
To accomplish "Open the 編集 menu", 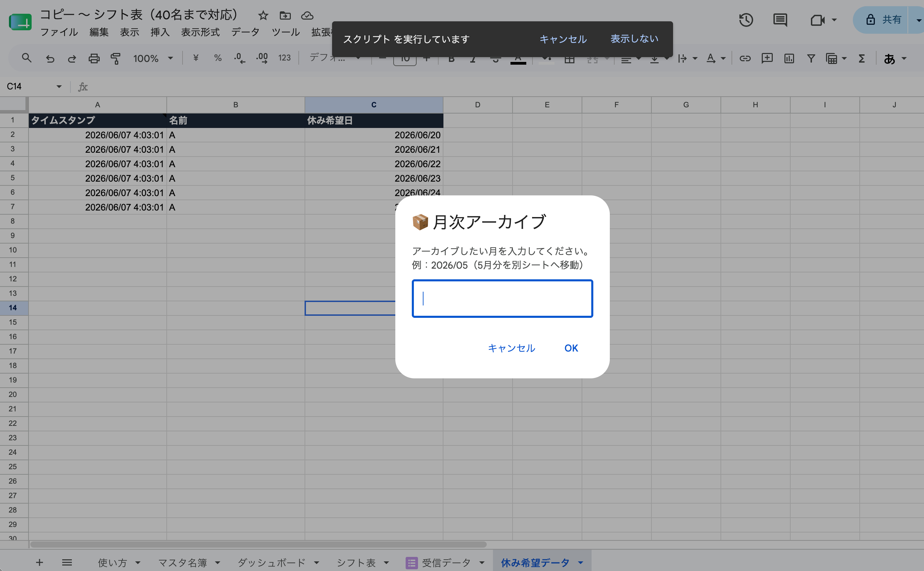I will [x=99, y=32].
